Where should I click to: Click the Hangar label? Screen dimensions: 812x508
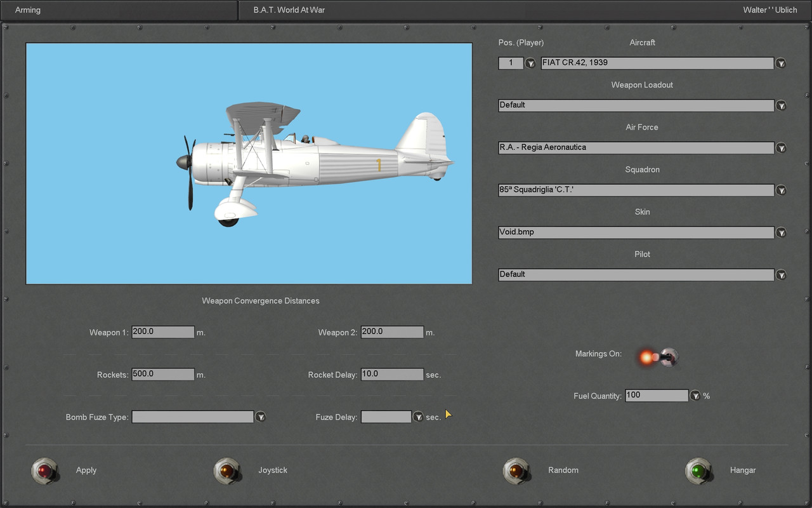coord(743,471)
